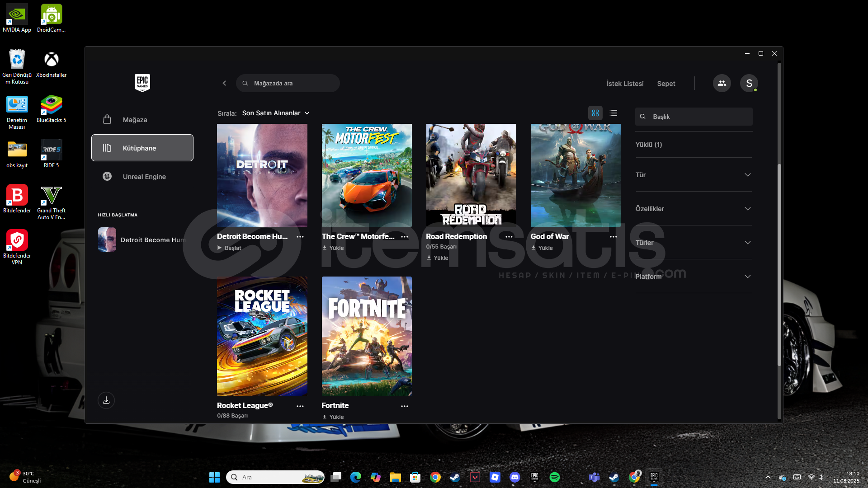
Task: Open the S account profile avatar
Action: click(749, 83)
